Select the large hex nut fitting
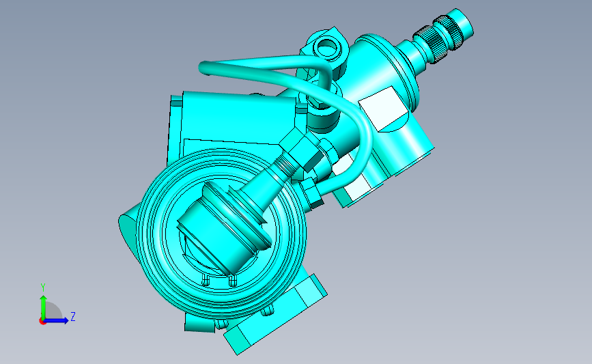 pyautogui.click(x=301, y=148)
